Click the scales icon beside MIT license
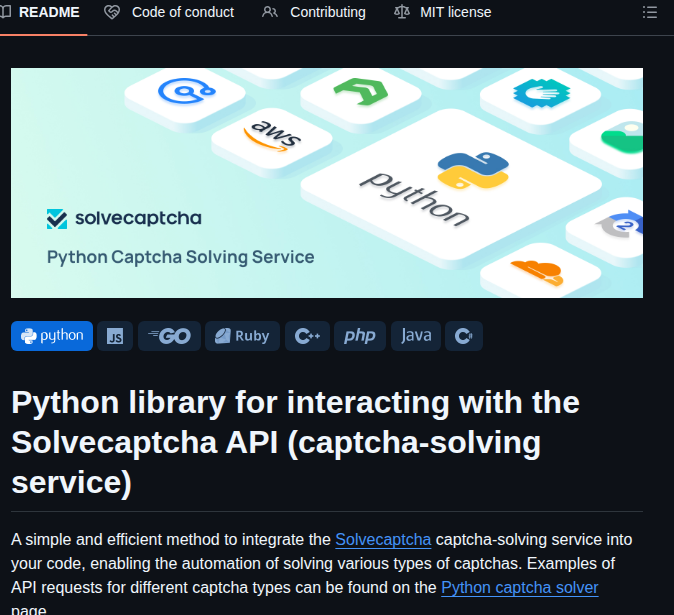 click(402, 12)
